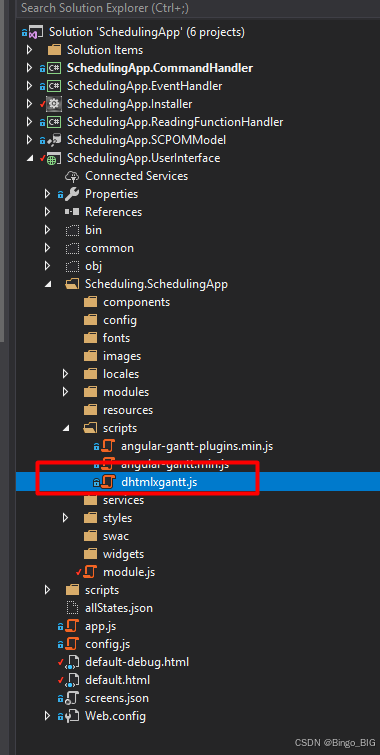
Task: Click the angular-gantt-plugins.min.js file icon
Action: pos(108,446)
